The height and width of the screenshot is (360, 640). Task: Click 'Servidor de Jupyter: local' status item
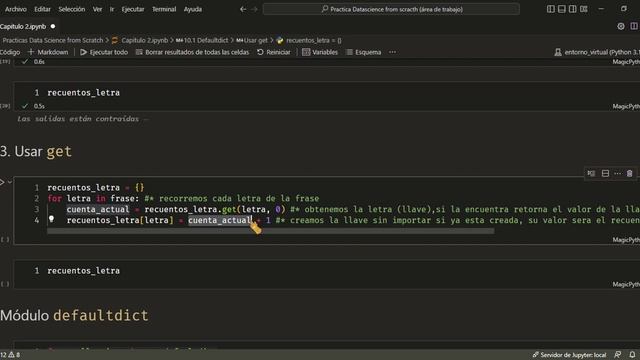pyautogui.click(x=569, y=355)
